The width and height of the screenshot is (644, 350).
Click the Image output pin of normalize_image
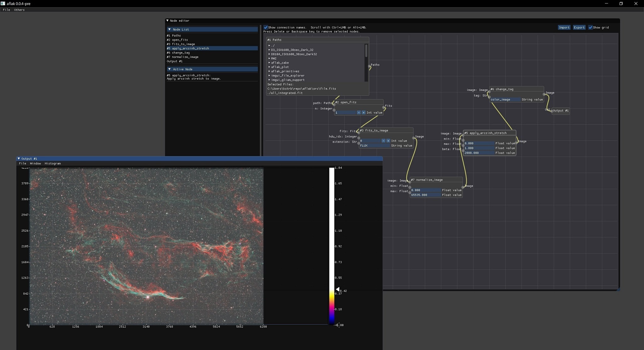(x=463, y=187)
